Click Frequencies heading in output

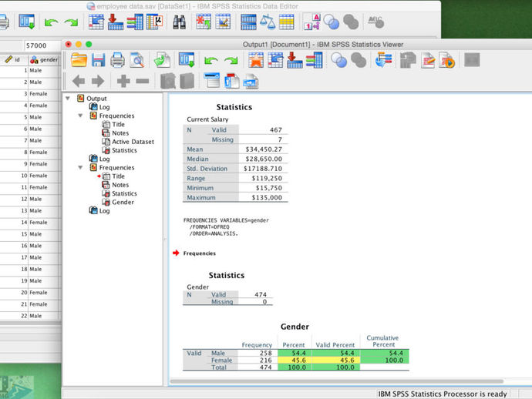click(200, 253)
